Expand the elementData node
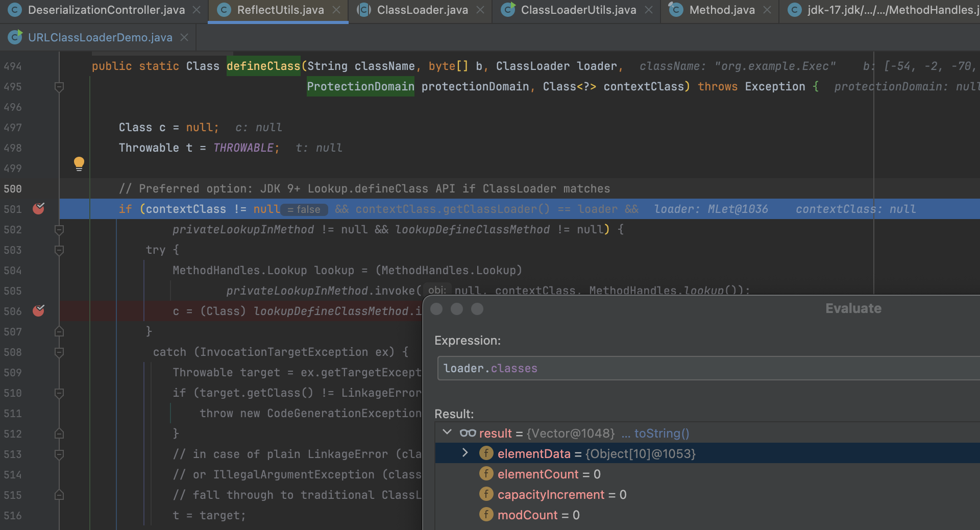 pyautogui.click(x=465, y=453)
